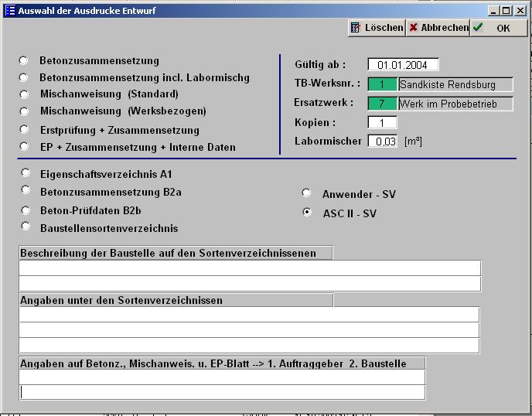Image resolution: width=532 pixels, height=416 pixels.
Task: Switch to Anwender - SV radio option
Action: (x=307, y=193)
